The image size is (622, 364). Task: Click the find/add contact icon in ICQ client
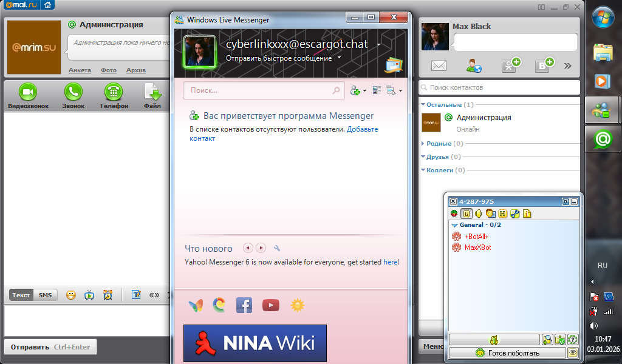click(547, 340)
